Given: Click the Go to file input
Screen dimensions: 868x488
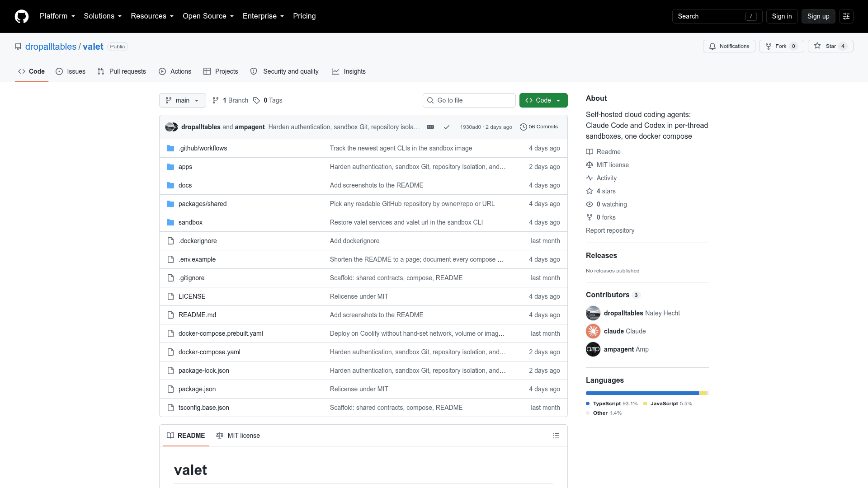Looking at the screenshot, I should pyautogui.click(x=469, y=100).
